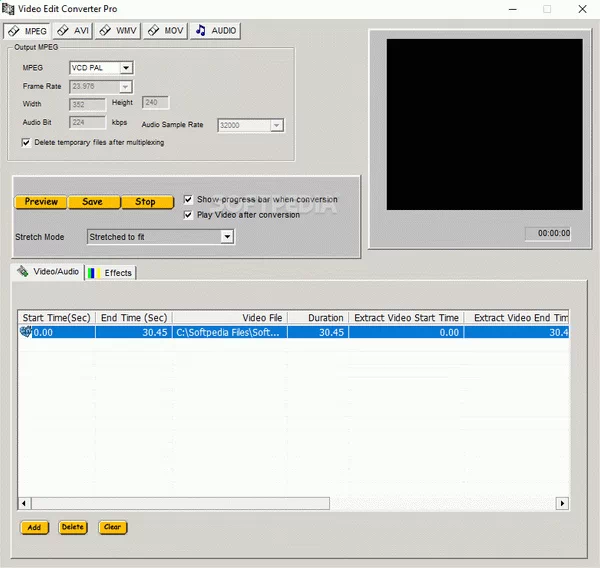Click the video file row icon
Viewport: 600px width, 568px height.
pyautogui.click(x=26, y=332)
